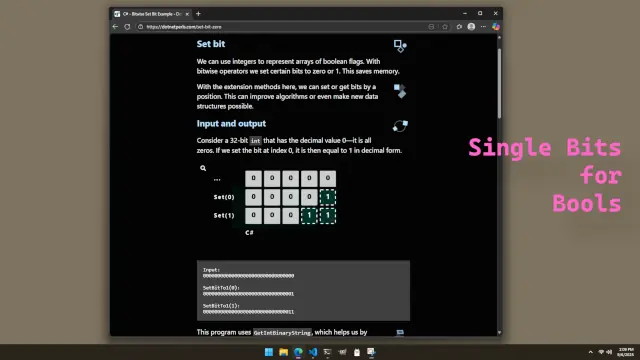Open browser Settings and more menu
The height and width of the screenshot is (360, 640).
[x=483, y=27]
